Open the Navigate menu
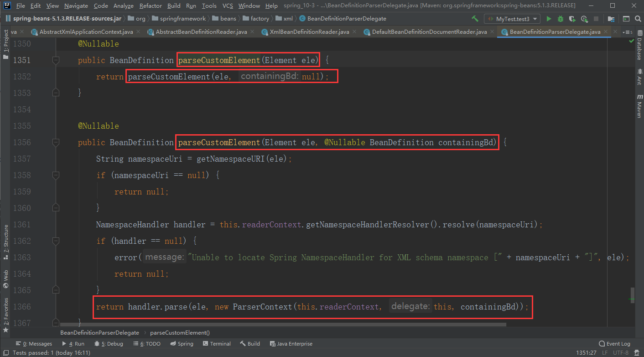644x357 pixels. pyautogui.click(x=76, y=6)
